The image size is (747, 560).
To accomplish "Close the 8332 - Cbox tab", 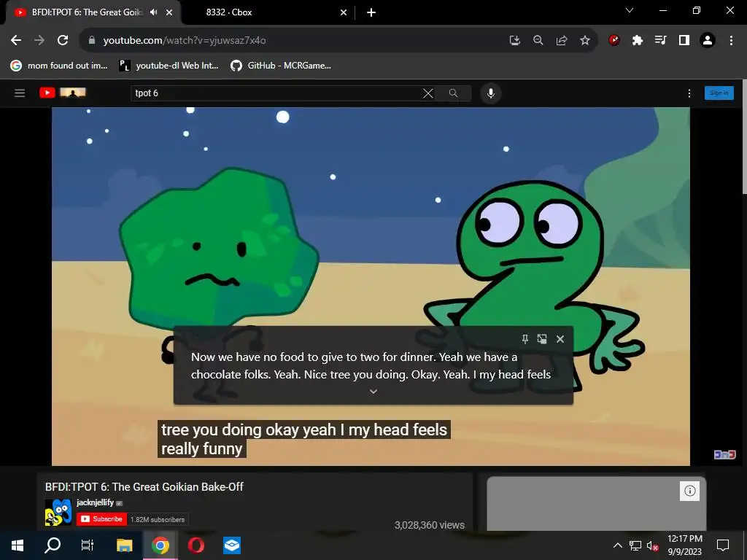I will point(344,12).
